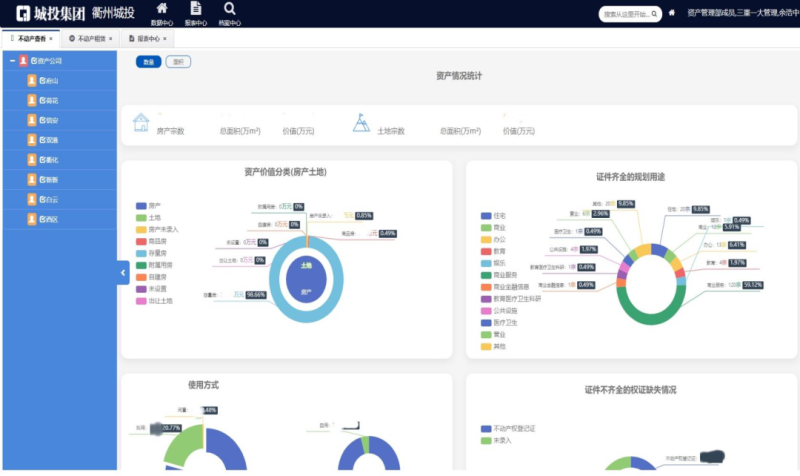Switch statistics to 面积 mode

tap(178, 62)
